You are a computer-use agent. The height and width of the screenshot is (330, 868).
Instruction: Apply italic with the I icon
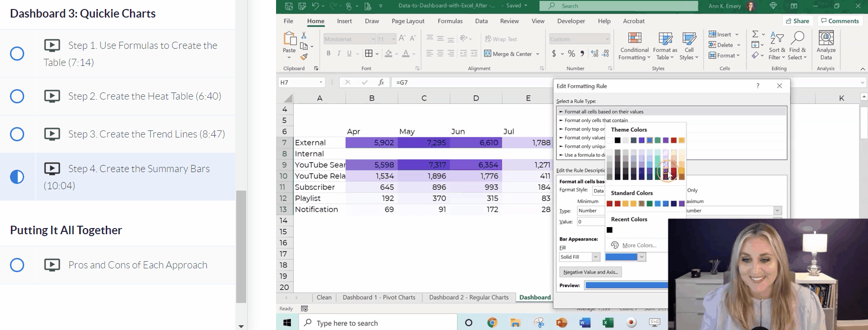click(x=339, y=54)
